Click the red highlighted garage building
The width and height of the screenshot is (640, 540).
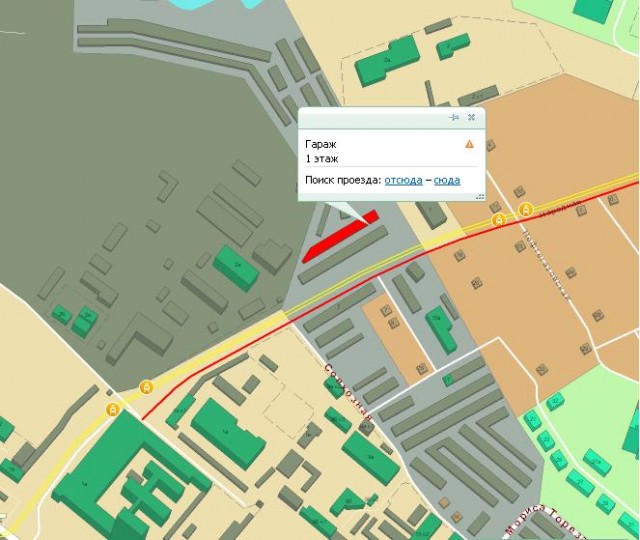(341, 236)
